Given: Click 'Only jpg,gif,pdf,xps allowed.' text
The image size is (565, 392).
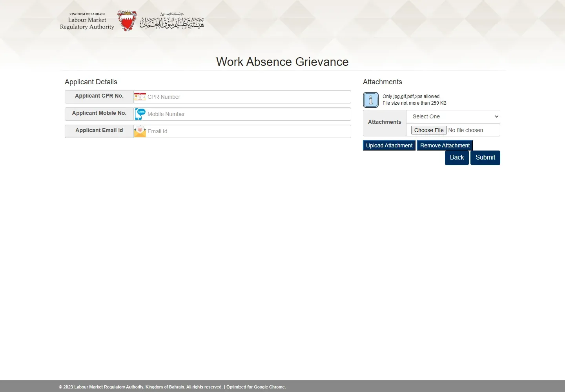Looking at the screenshot, I should pos(412,96).
